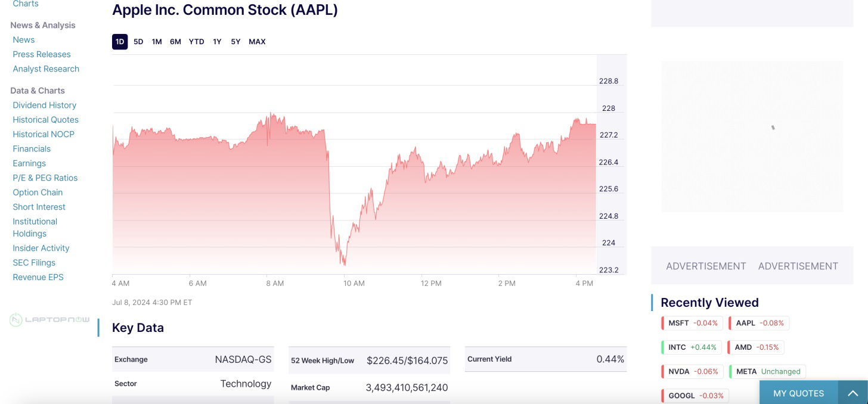868x404 pixels.
Task: Select INTC ticker chip
Action: coord(692,347)
